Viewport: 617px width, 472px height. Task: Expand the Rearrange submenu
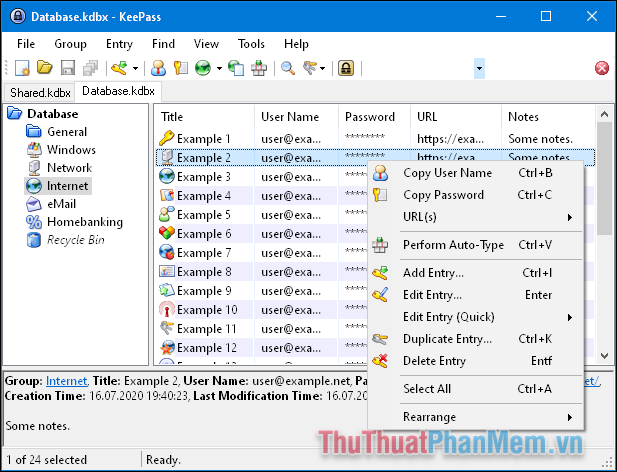pyautogui.click(x=475, y=417)
